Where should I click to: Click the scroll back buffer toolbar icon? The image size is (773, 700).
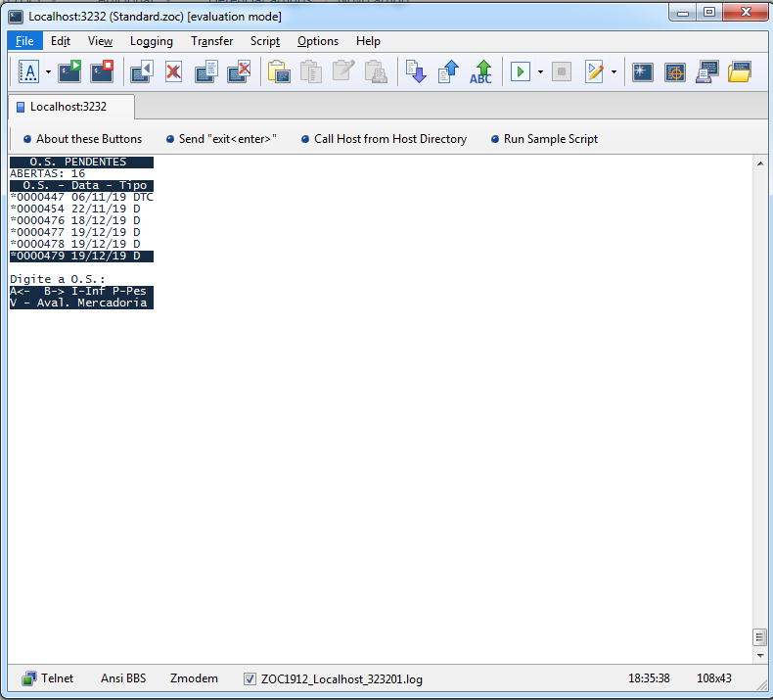[142, 72]
